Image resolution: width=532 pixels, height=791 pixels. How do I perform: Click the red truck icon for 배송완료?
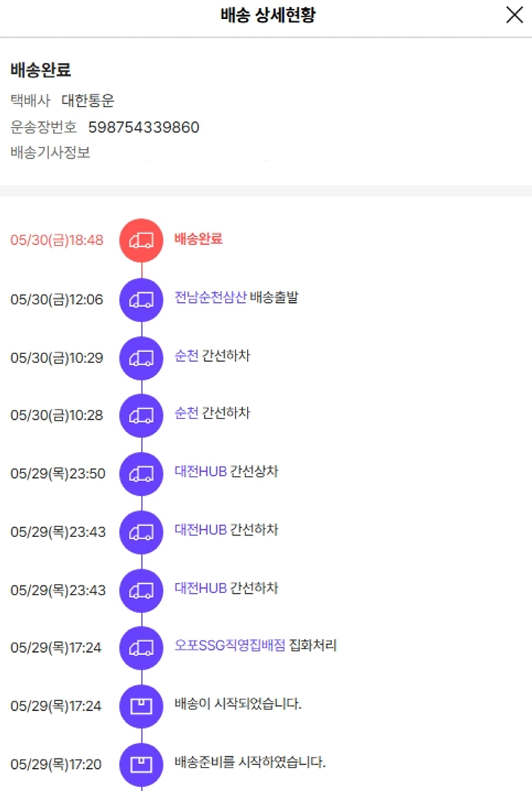coord(141,240)
